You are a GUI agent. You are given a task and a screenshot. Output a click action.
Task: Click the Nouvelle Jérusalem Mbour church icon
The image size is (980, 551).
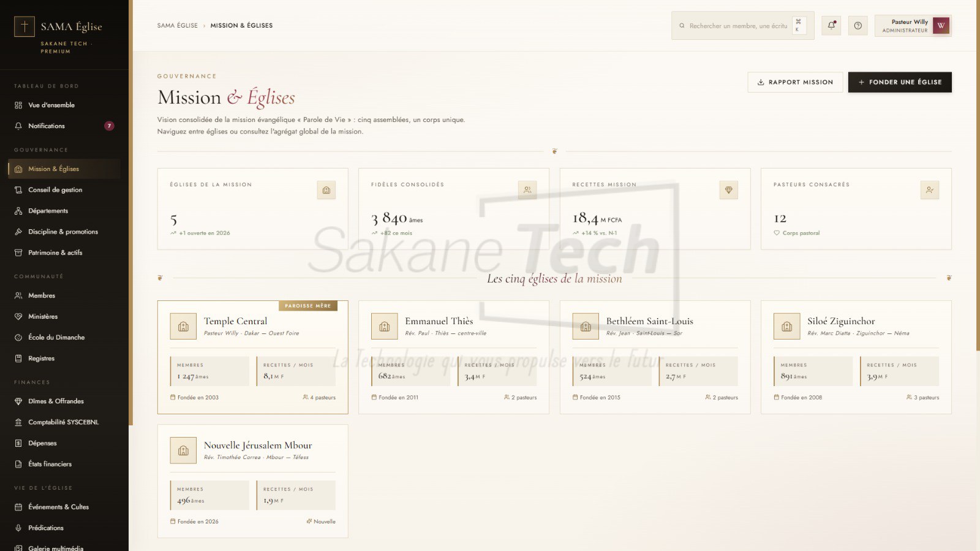[183, 450]
